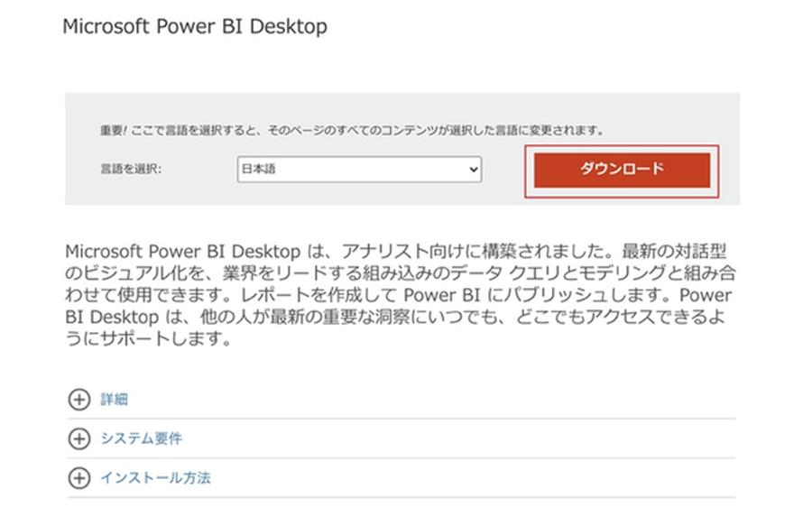Click the red ダウンロード button
Screen dimensions: 812x526
tap(622, 170)
